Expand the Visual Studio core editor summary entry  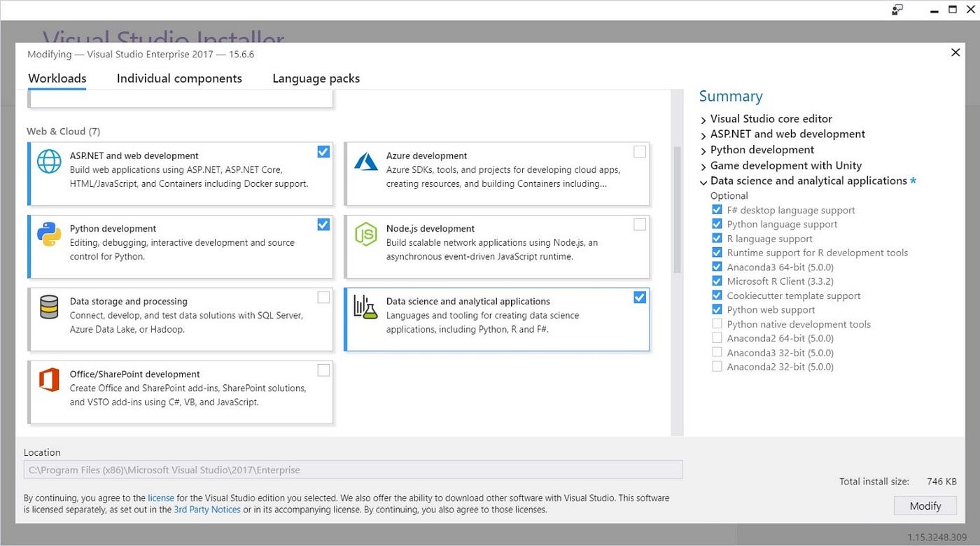click(x=703, y=119)
